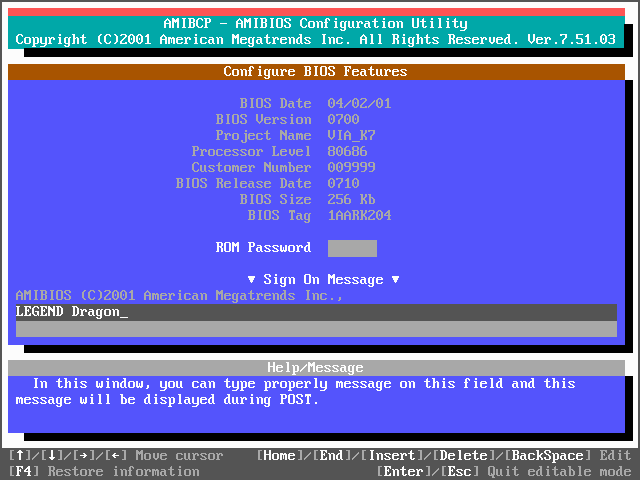Click the ROM Password label
The height and width of the screenshot is (480, 640).
(x=263, y=247)
